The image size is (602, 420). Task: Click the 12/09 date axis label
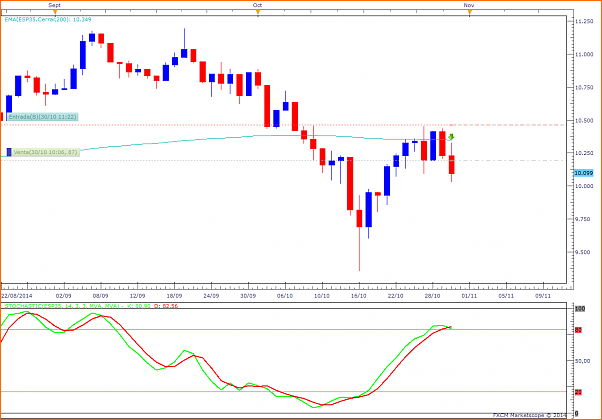pos(137,296)
